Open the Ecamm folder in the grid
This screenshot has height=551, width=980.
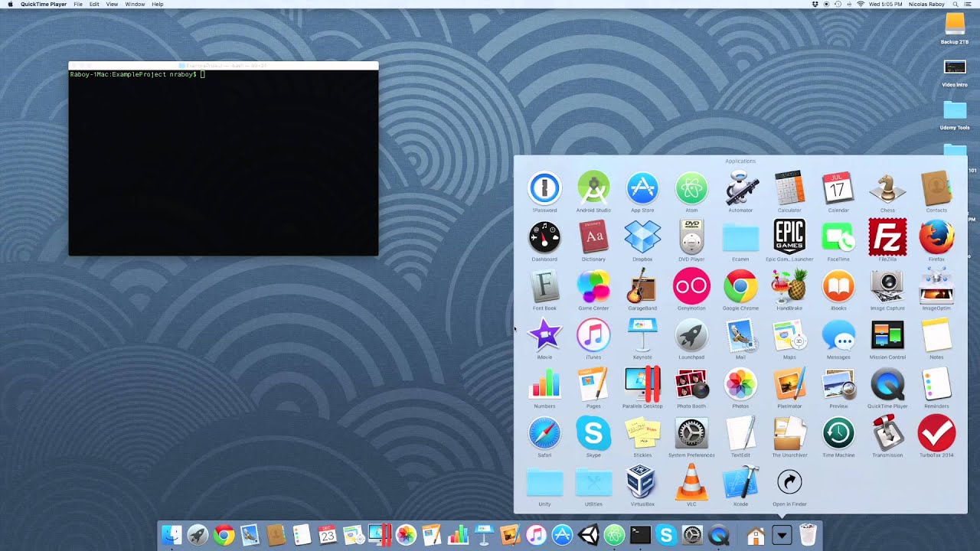[740, 239]
